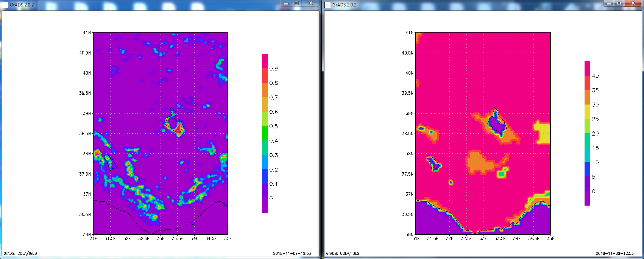The image size is (644, 259).
Task: Click the 10 label on the right color bar
Action: point(595,162)
